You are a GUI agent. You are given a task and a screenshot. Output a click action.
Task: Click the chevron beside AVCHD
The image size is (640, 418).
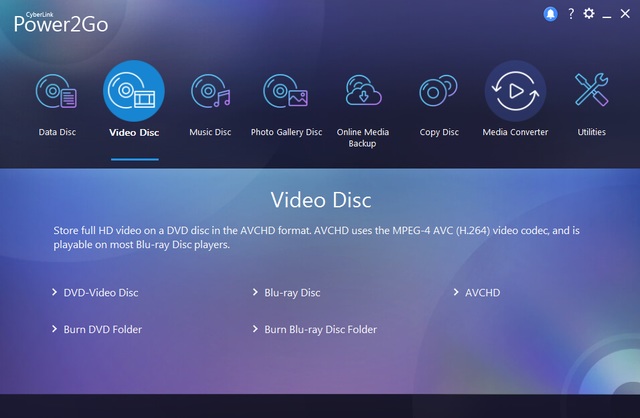point(456,292)
